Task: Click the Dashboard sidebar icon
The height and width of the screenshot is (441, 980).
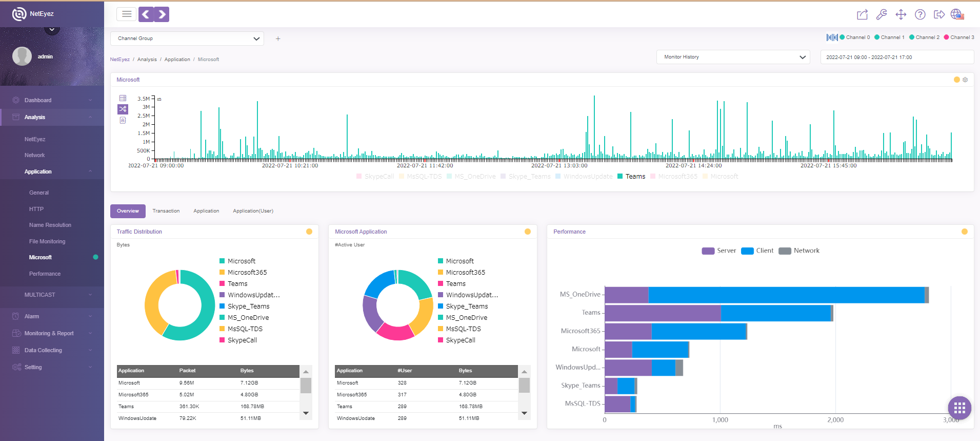Action: coord(16,100)
